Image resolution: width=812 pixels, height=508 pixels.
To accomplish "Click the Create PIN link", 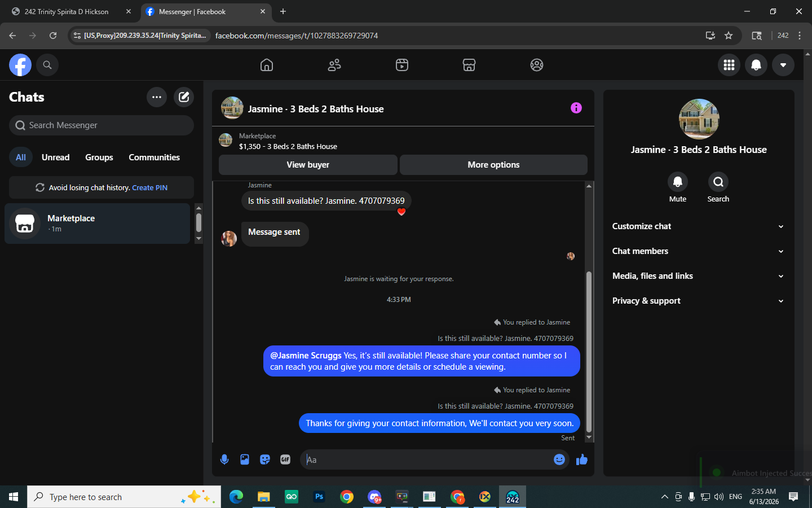I will pyautogui.click(x=149, y=188).
